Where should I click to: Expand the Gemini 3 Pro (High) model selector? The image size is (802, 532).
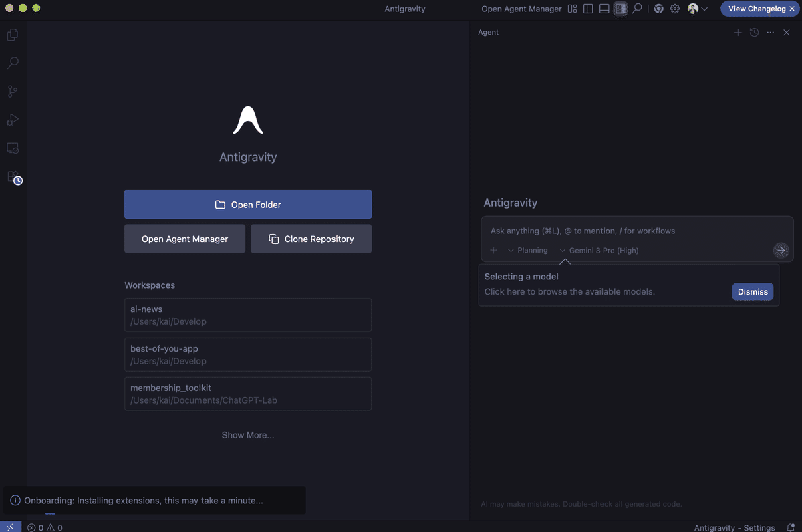[x=599, y=250]
